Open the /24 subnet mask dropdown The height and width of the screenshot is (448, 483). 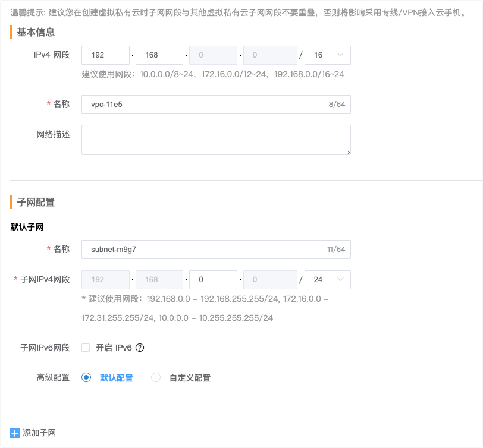pyautogui.click(x=327, y=279)
